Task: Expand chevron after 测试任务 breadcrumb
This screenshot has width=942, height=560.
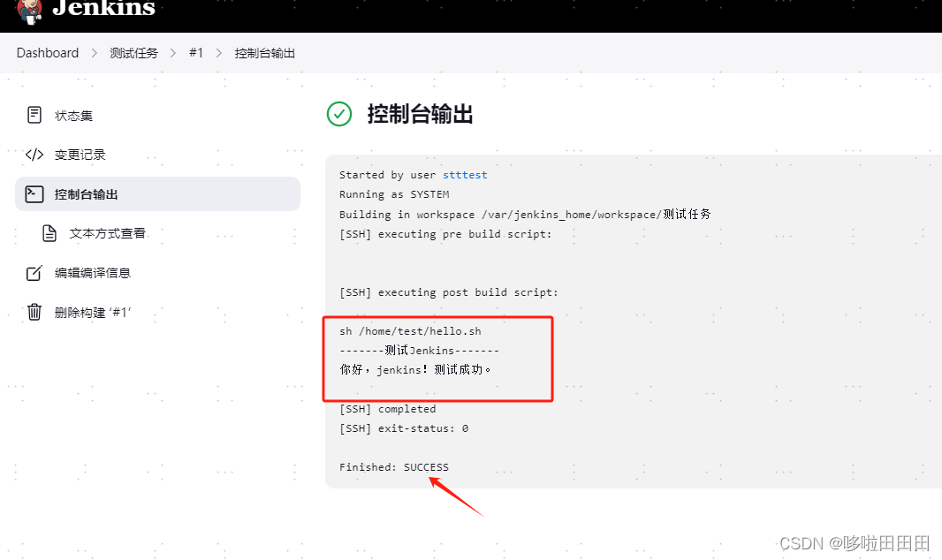Action: tap(173, 53)
